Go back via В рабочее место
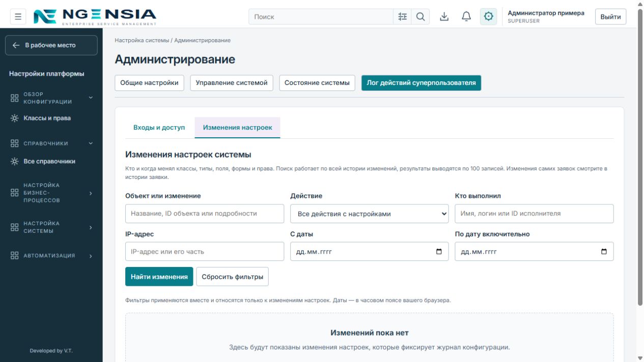 51,45
